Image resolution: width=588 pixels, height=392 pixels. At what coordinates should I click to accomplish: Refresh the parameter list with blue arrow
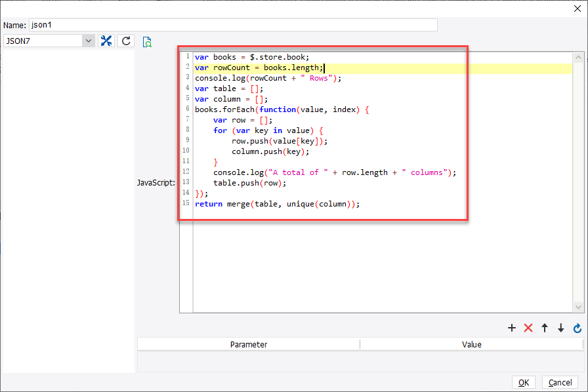click(x=577, y=328)
